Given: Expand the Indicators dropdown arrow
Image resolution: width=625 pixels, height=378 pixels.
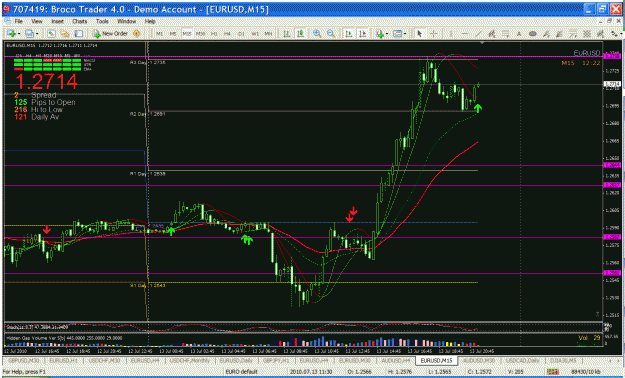Looking at the screenshot, I should click(x=387, y=34).
